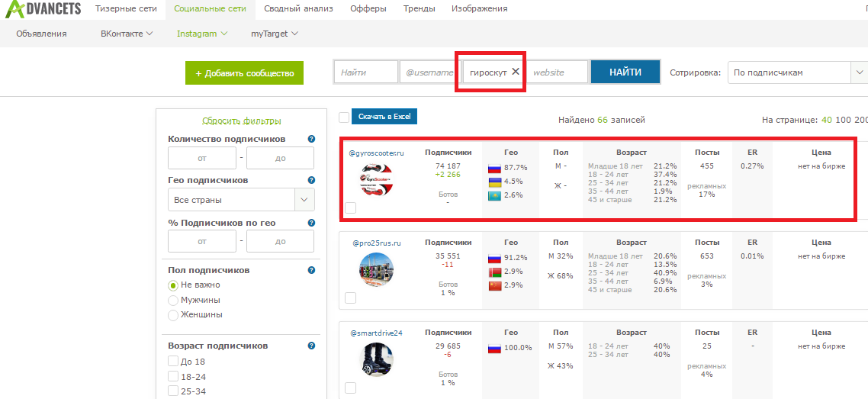Focus subscriber count 'от' field

click(202, 158)
